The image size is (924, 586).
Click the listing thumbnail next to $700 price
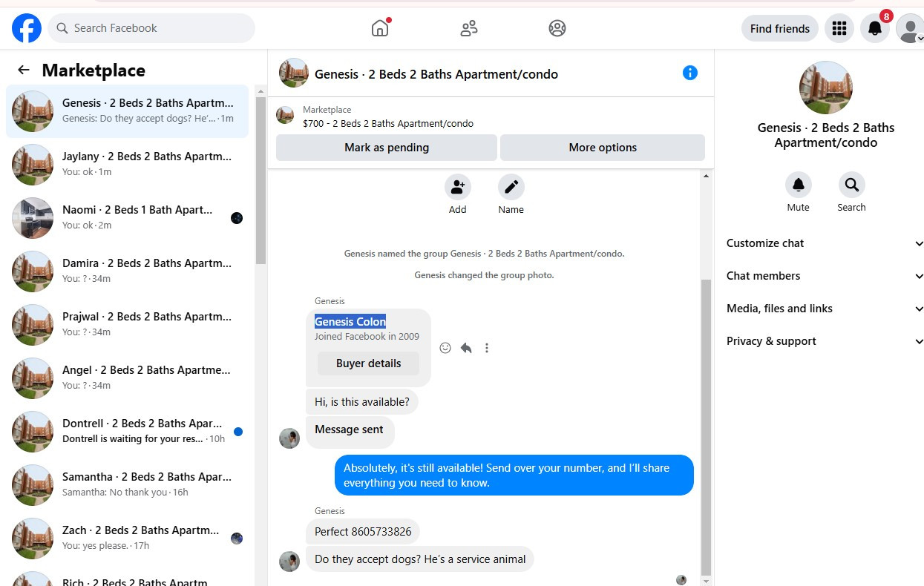(x=285, y=115)
